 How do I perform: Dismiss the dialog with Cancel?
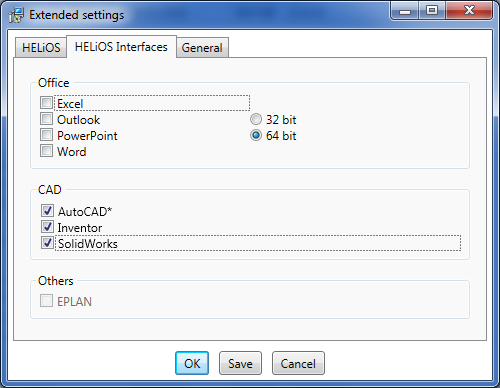[x=298, y=363]
